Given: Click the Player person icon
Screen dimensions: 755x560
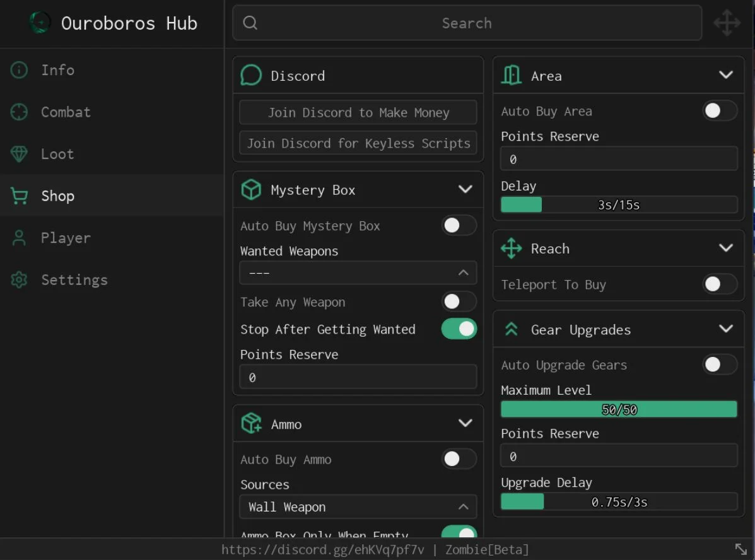Looking at the screenshot, I should (x=20, y=238).
